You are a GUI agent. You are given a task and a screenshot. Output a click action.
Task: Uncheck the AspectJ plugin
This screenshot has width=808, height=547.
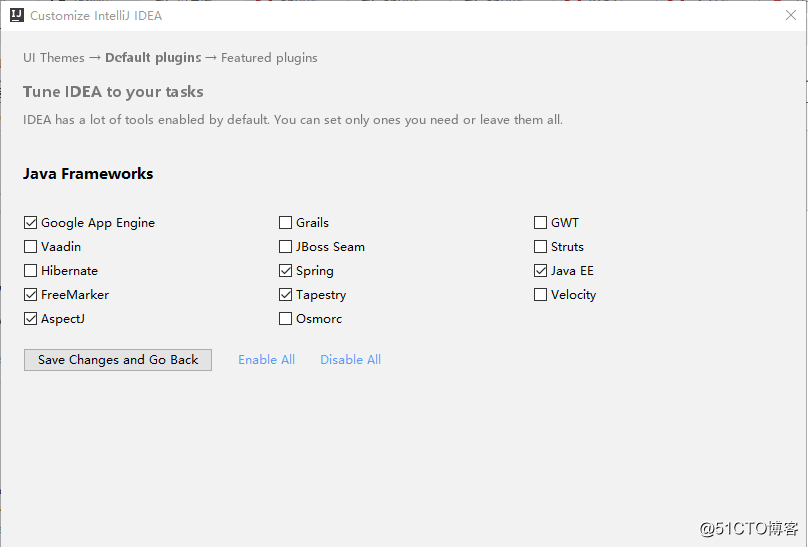pos(30,319)
